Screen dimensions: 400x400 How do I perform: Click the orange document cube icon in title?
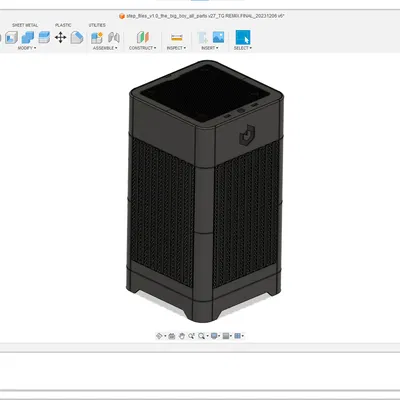[122, 16]
